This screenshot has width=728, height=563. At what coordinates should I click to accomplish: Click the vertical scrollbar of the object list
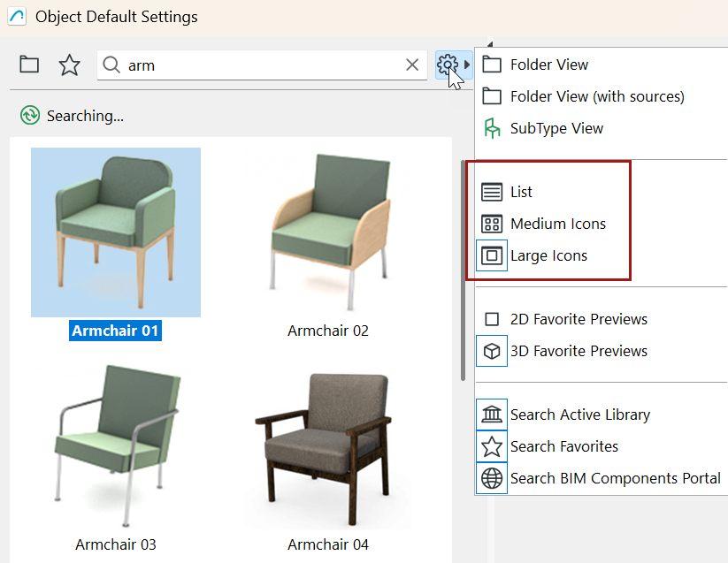[x=463, y=270]
